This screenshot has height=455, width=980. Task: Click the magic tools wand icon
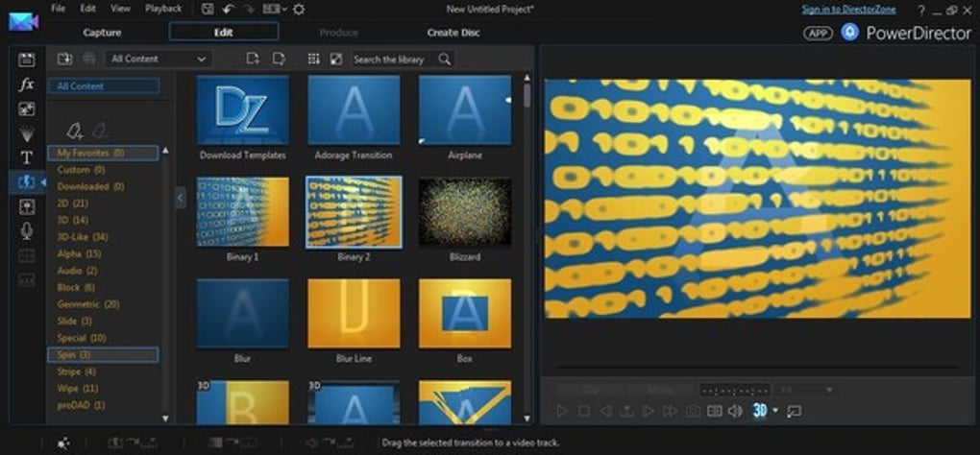63,443
